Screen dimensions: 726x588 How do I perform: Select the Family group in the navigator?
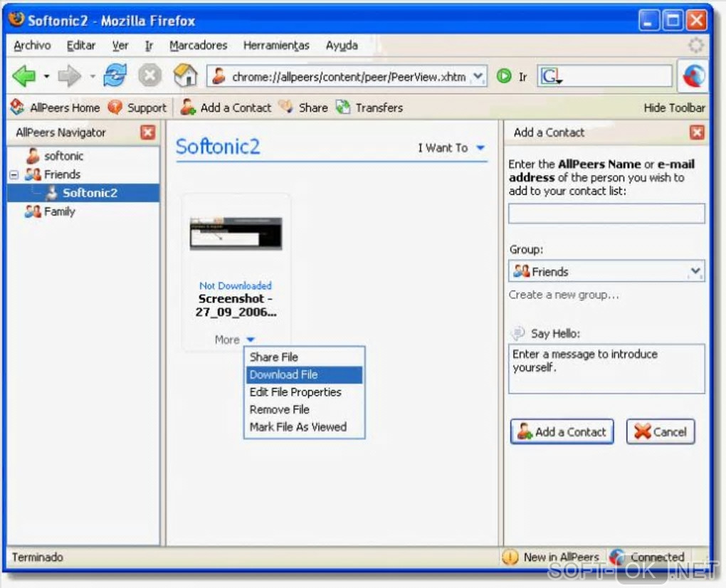point(50,211)
